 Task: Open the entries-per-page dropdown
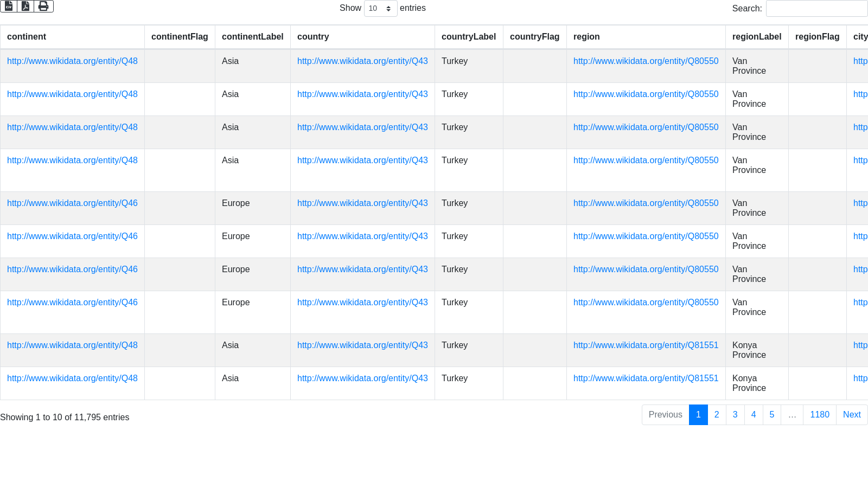(x=380, y=8)
